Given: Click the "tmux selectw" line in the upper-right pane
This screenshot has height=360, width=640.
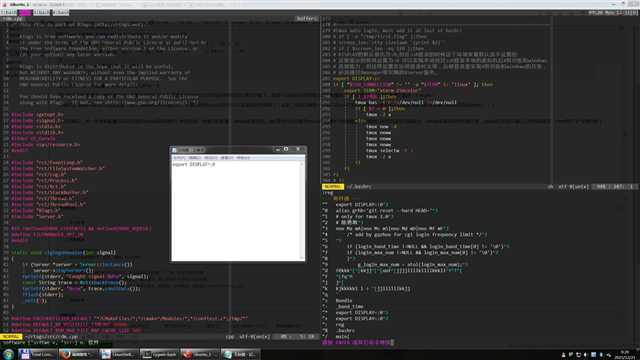Looking at the screenshot, I should tap(389, 151).
